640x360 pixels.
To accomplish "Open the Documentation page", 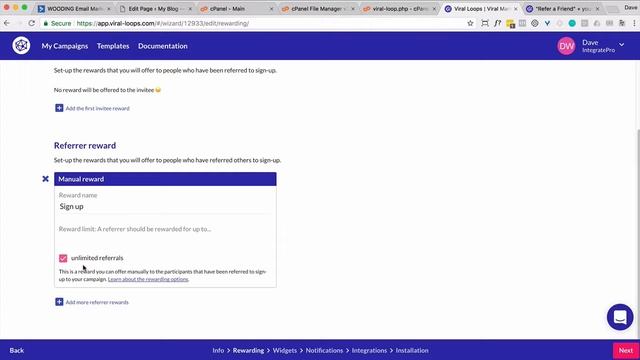I will coord(162,46).
